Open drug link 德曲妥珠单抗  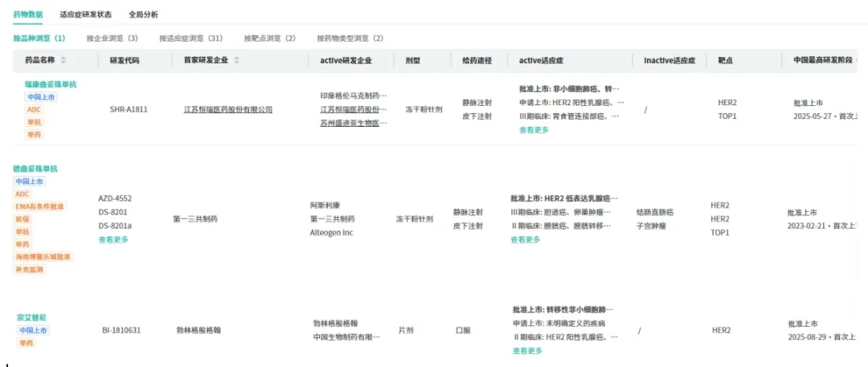pyautogui.click(x=35, y=169)
